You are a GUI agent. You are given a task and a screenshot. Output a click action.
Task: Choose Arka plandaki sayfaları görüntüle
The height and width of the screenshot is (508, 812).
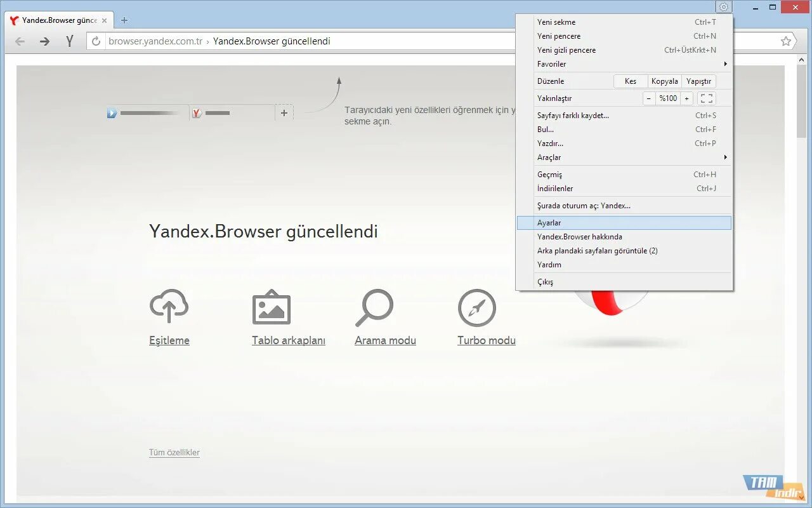coord(625,251)
